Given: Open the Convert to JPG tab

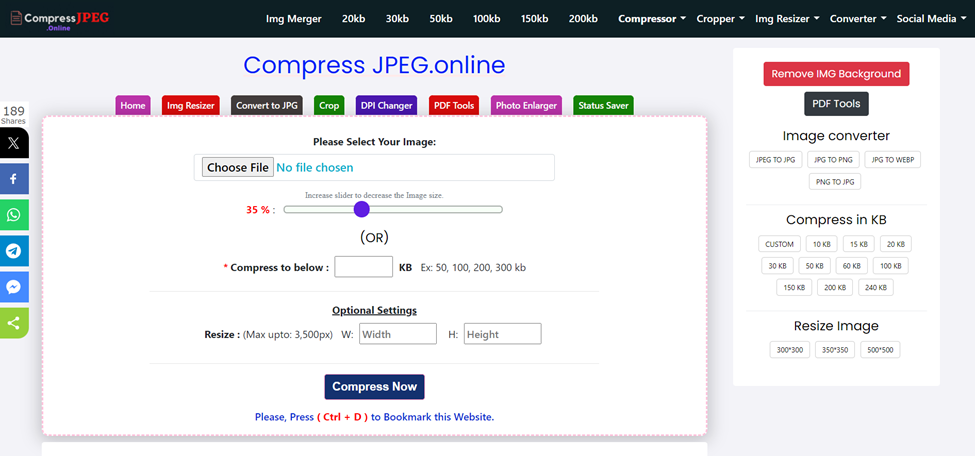Looking at the screenshot, I should point(266,106).
